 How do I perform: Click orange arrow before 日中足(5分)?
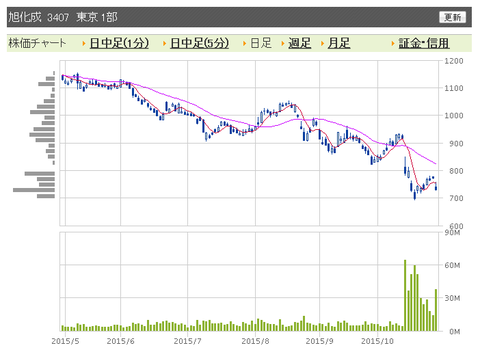[164, 43]
